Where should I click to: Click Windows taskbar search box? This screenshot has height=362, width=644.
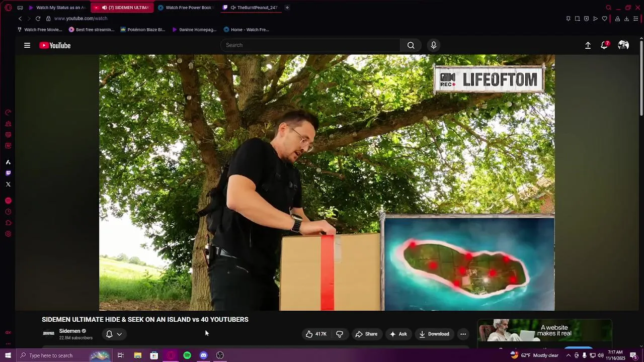click(x=64, y=355)
